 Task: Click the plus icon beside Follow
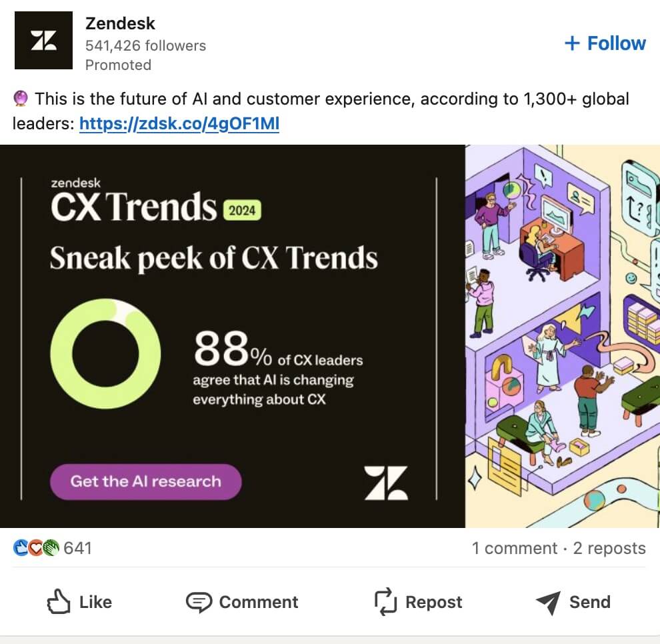click(572, 43)
